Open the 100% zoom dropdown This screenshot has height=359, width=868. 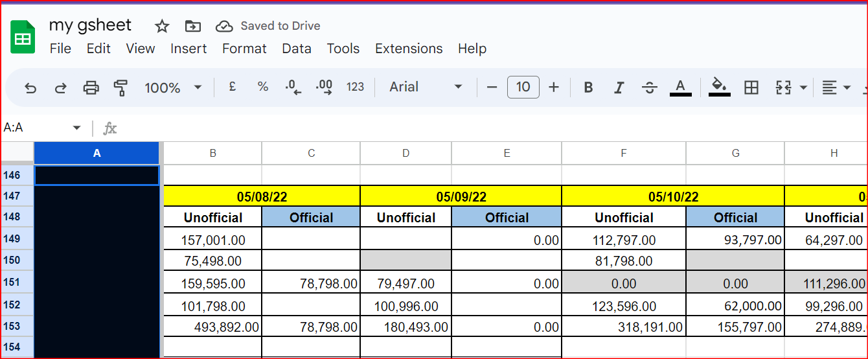coord(173,87)
